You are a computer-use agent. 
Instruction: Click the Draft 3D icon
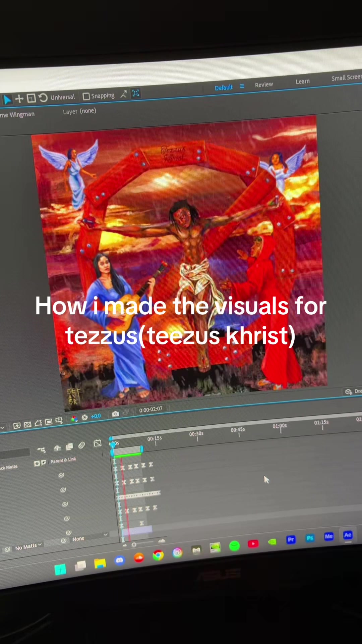coord(349,392)
